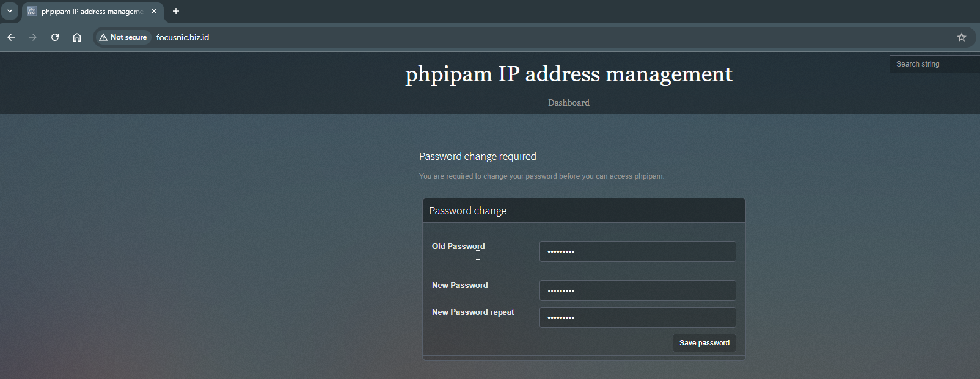The width and height of the screenshot is (980, 379).
Task: Click the Old Password label
Action: 458,246
